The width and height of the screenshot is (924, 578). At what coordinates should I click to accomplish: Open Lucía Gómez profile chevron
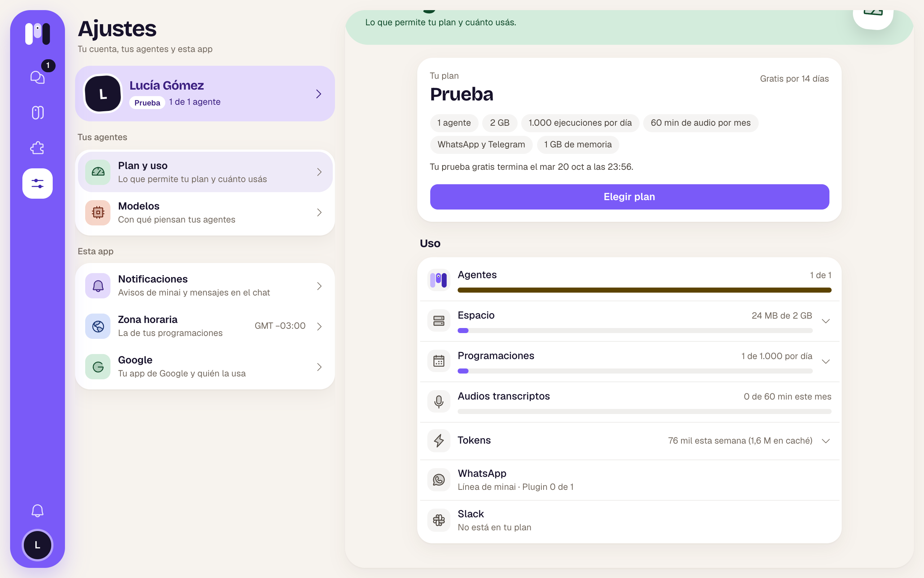coord(319,94)
